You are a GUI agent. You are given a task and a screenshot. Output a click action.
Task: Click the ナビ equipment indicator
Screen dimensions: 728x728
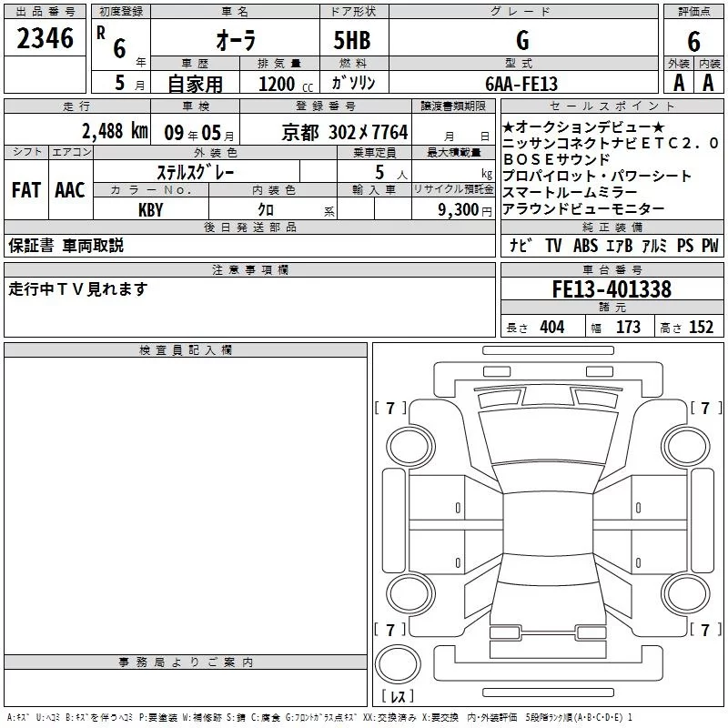tap(521, 246)
